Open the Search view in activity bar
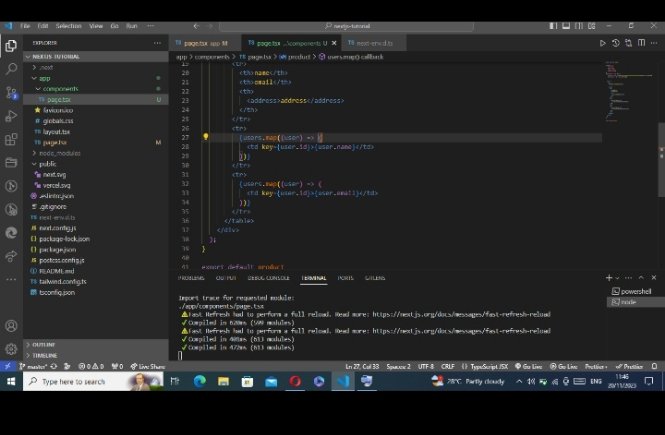This screenshot has height=435, width=665. click(11, 69)
